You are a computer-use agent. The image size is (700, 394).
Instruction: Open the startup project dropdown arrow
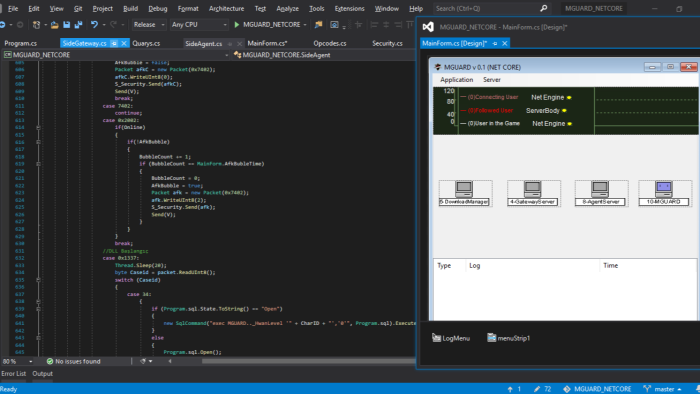(305, 25)
